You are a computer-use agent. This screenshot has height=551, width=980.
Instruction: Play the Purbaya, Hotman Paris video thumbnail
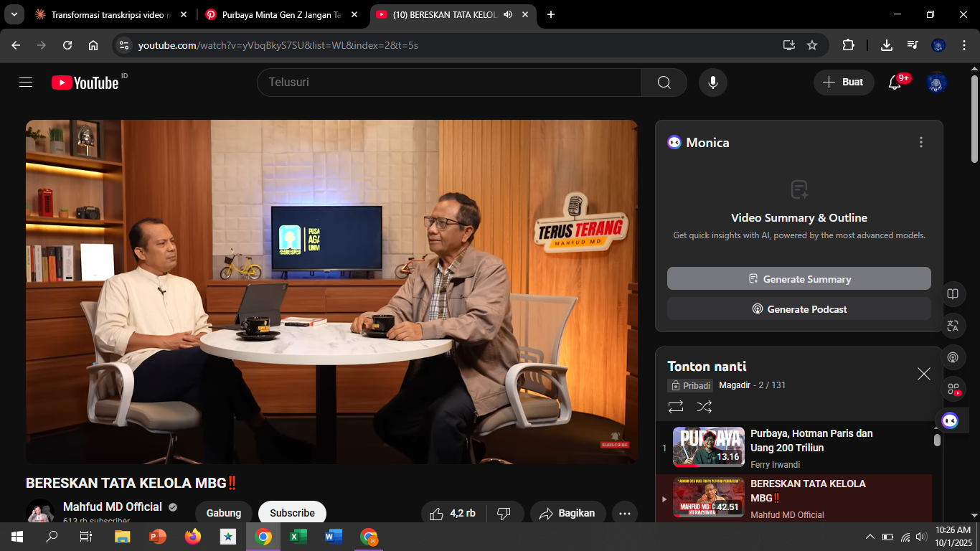click(x=709, y=446)
